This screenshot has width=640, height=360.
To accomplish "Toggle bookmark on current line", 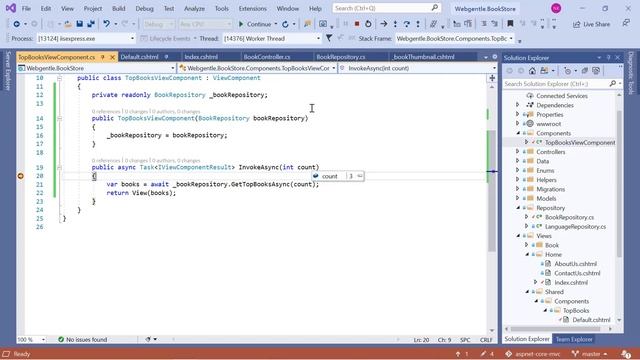I will [x=510, y=24].
